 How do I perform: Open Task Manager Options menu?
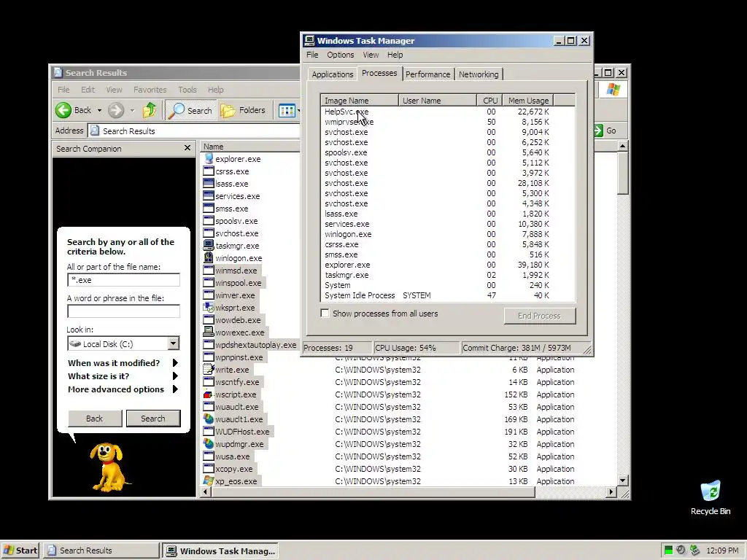click(x=340, y=55)
